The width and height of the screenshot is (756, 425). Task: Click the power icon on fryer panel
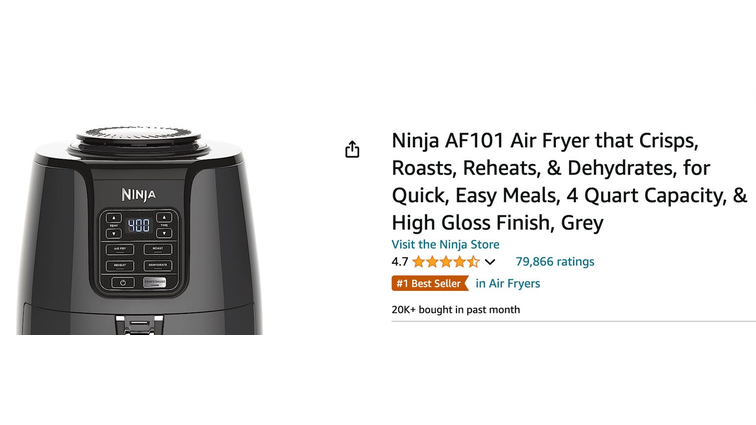[123, 283]
